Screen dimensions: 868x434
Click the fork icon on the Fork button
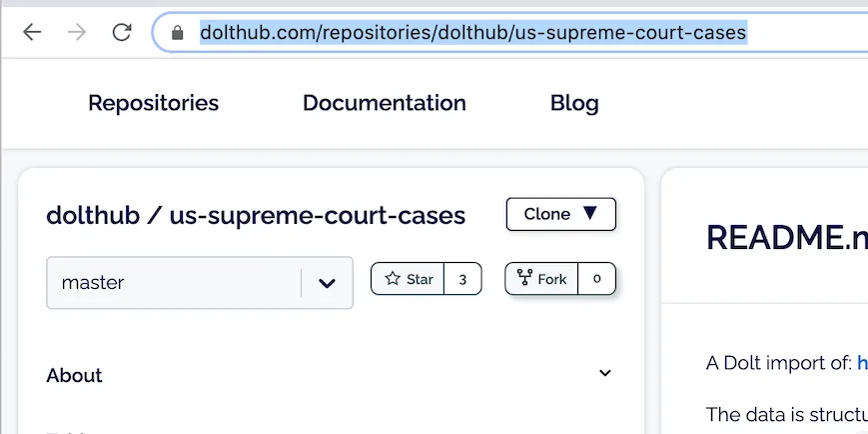tap(525, 279)
